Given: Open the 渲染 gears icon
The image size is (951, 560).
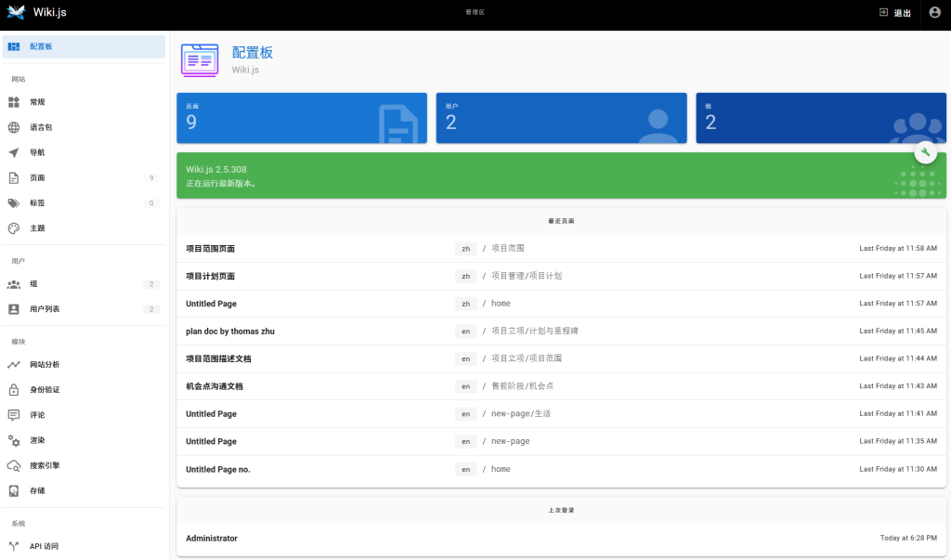Looking at the screenshot, I should tap(14, 440).
